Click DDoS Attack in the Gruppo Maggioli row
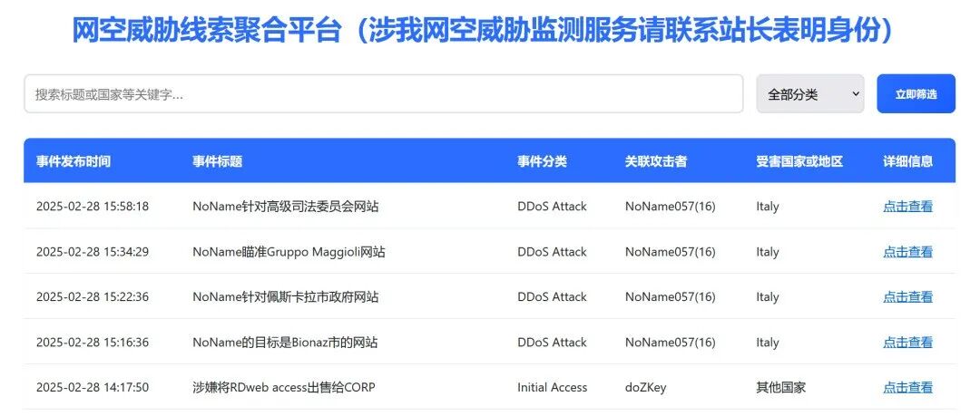The height and width of the screenshot is (416, 980). point(552,252)
